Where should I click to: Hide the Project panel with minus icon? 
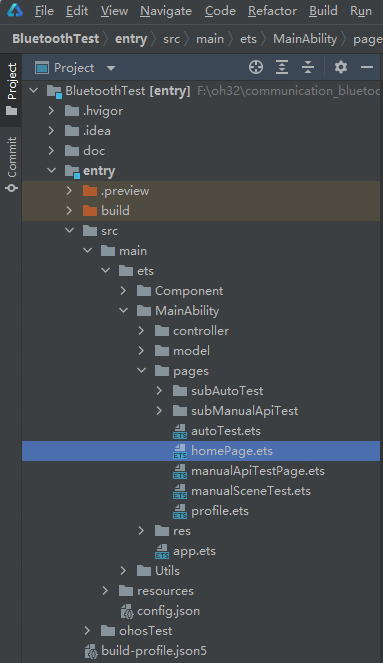click(367, 67)
